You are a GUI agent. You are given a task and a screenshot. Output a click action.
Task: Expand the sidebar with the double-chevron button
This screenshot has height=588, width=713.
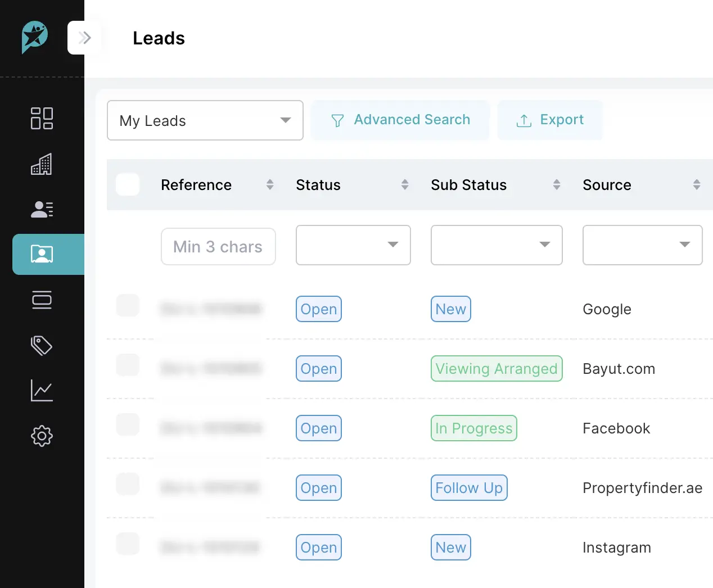(84, 38)
